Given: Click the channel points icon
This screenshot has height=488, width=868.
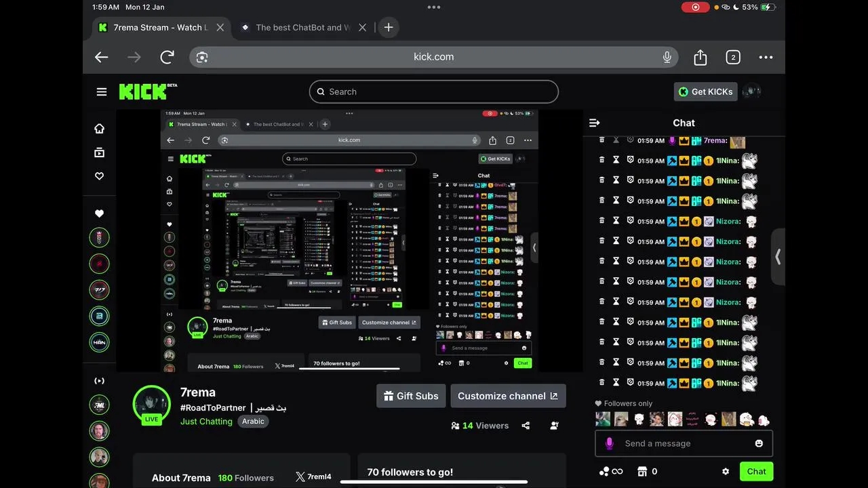Looking at the screenshot, I should click(604, 472).
